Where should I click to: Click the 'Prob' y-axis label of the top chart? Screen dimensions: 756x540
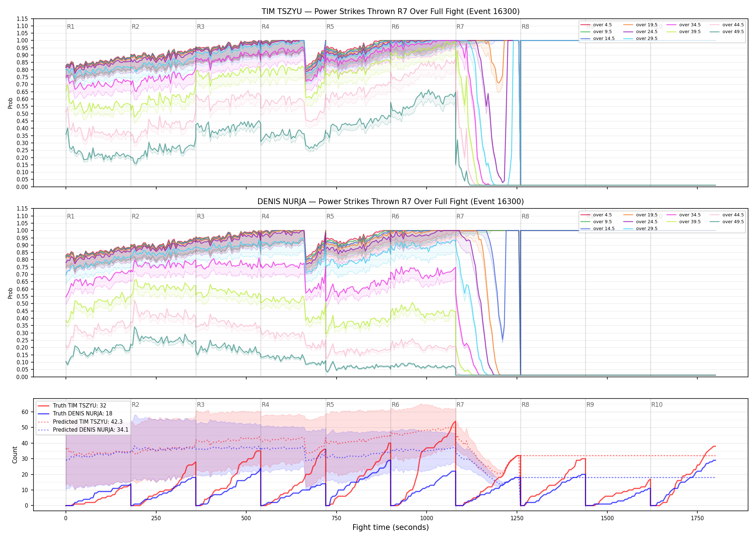pos(10,103)
